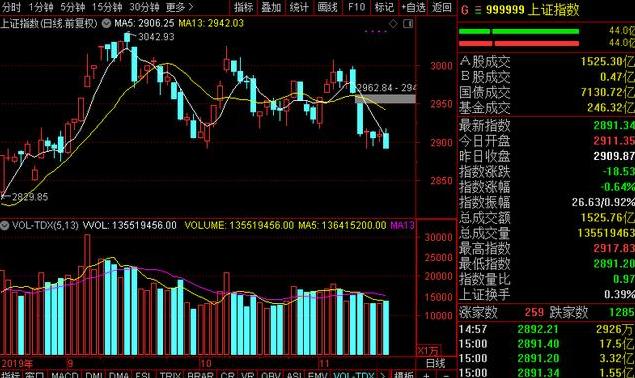635x378 pixels.
Task: Toggle the side panel icon above chart
Action: tap(408, 24)
